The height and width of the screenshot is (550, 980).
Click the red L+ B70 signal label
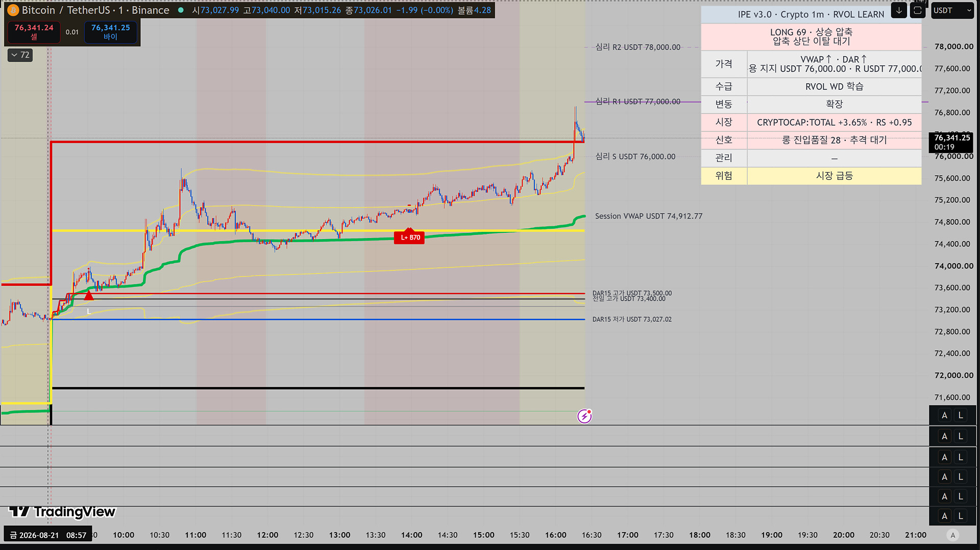409,237
